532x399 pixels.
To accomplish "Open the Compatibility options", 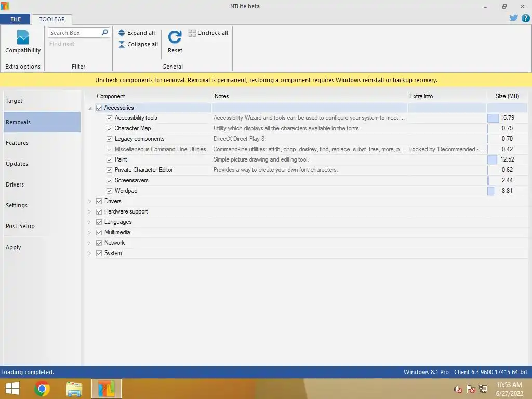I will pyautogui.click(x=23, y=42).
